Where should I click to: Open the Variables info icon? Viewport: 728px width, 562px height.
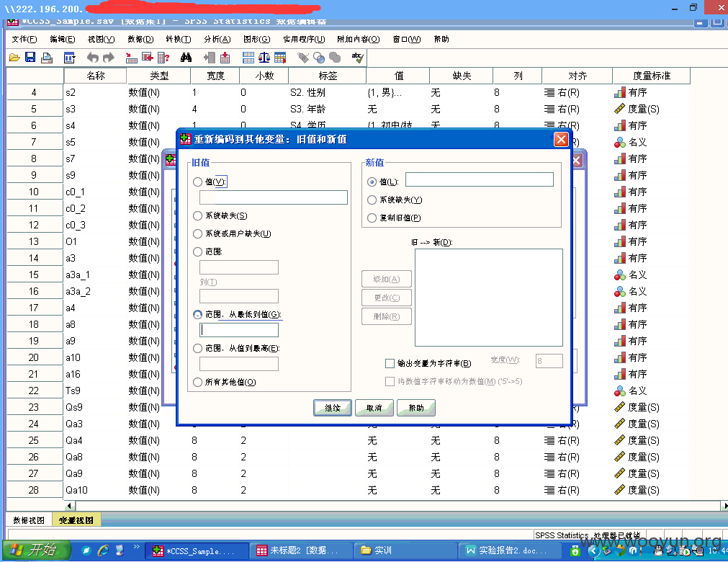(163, 58)
